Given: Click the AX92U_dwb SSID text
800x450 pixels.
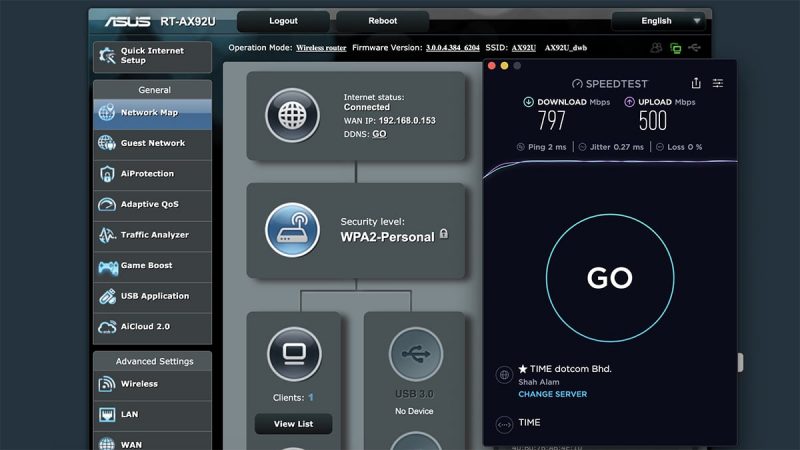Looking at the screenshot, I should pyautogui.click(x=566, y=48).
